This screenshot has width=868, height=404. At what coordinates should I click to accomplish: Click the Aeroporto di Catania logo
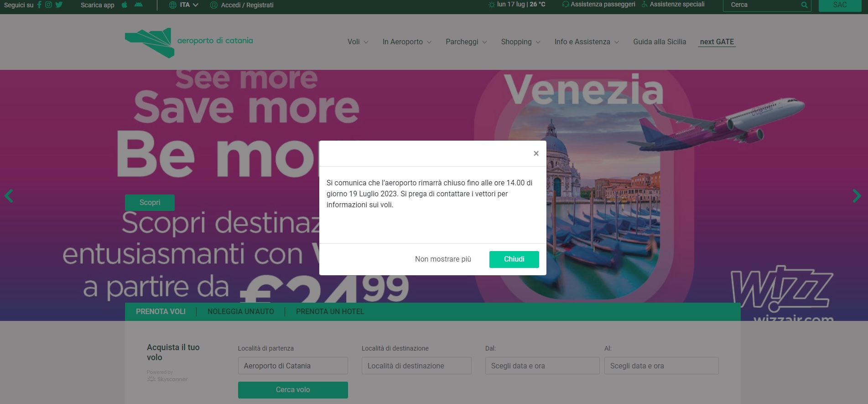(189, 42)
